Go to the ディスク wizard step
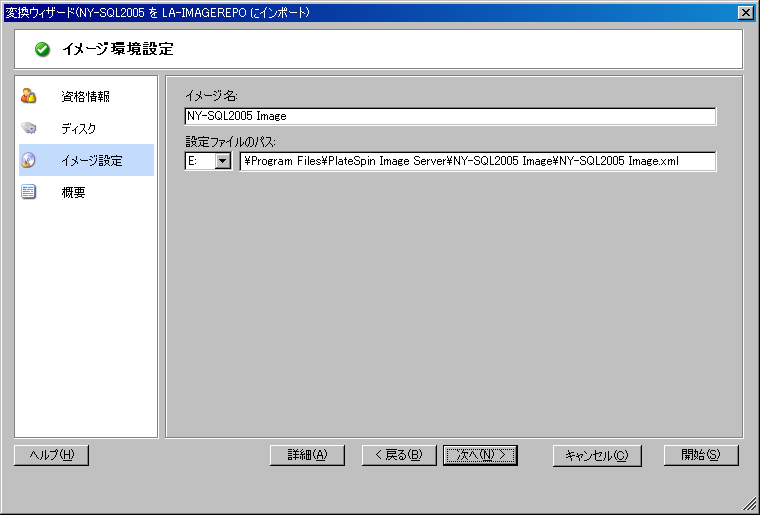 [86, 128]
